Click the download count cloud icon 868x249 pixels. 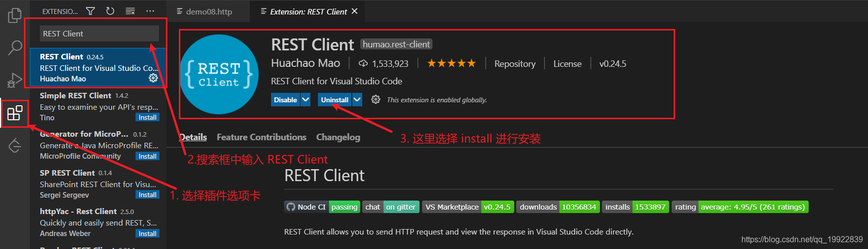363,63
